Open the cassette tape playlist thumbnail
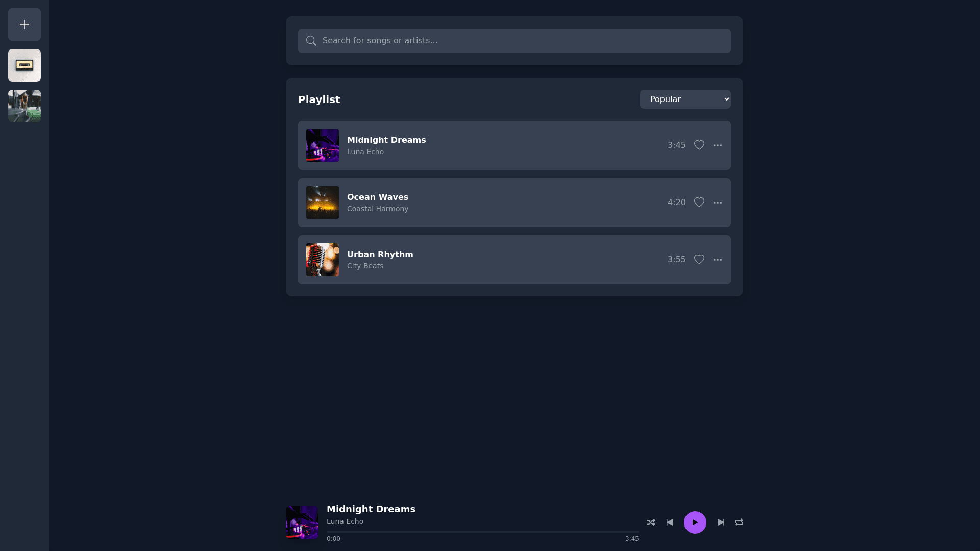 click(24, 65)
